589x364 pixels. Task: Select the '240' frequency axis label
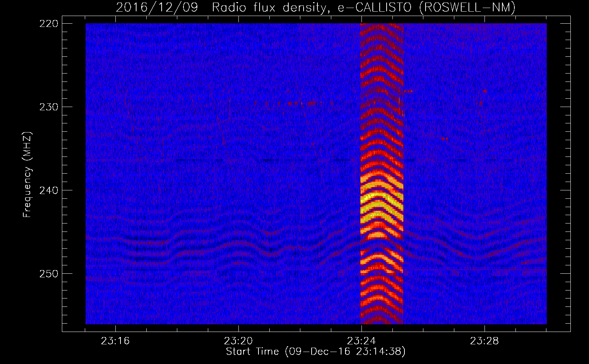pyautogui.click(x=48, y=190)
